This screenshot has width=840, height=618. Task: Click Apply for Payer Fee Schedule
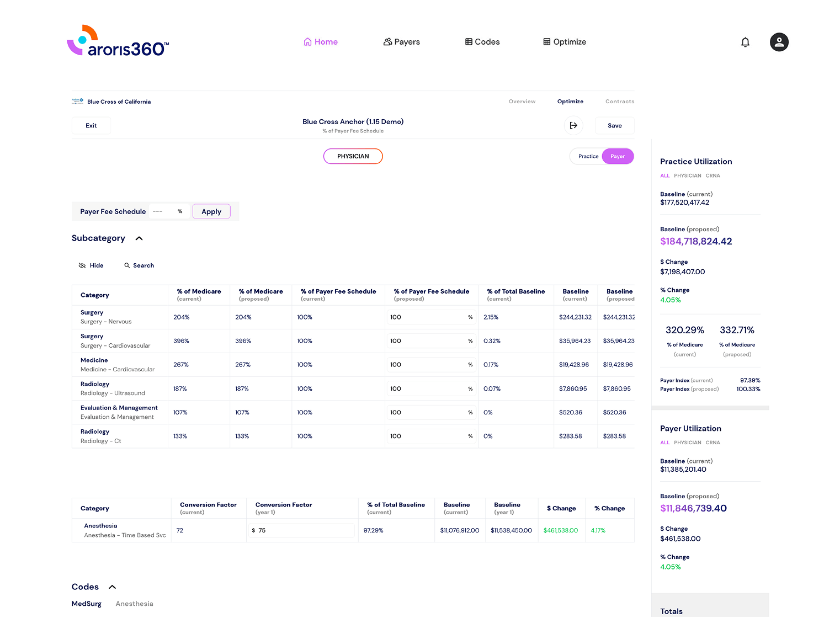click(x=211, y=211)
